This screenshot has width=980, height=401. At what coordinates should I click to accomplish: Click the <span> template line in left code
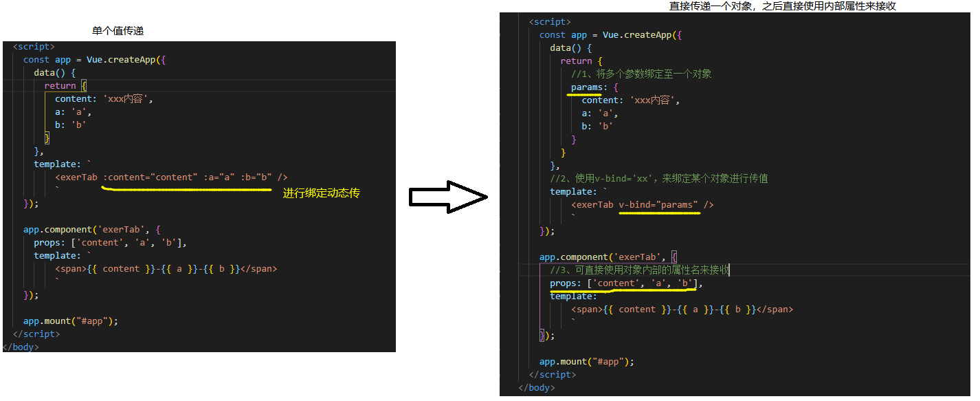click(166, 268)
